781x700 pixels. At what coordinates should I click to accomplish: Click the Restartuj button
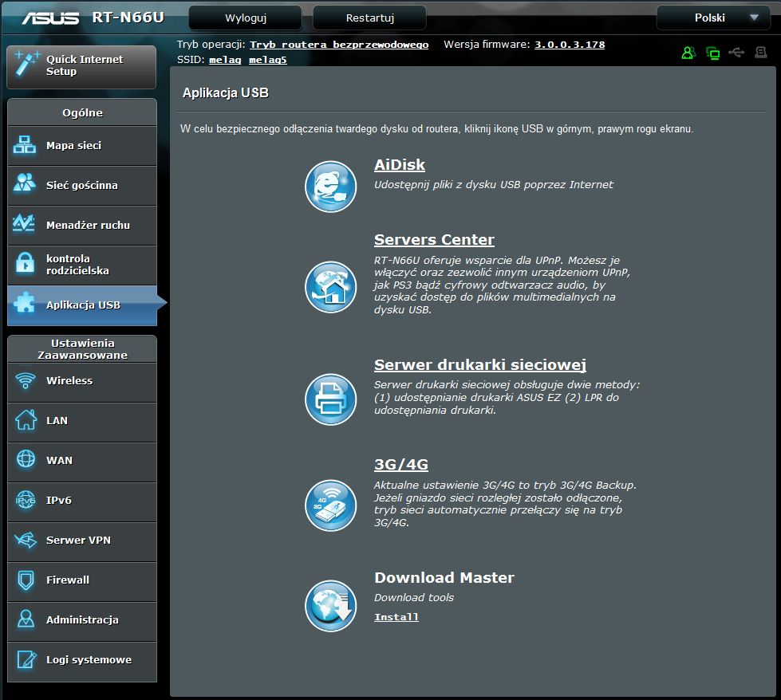(x=369, y=18)
